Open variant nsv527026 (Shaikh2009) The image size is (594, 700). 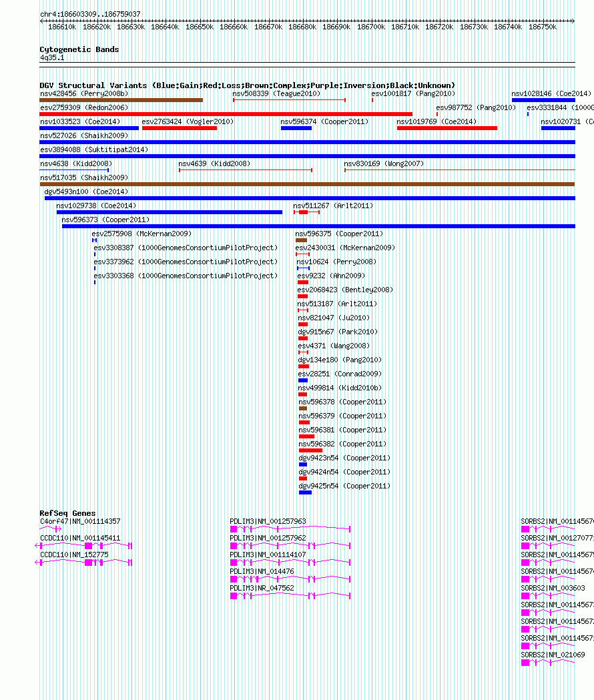pyautogui.click(x=84, y=135)
